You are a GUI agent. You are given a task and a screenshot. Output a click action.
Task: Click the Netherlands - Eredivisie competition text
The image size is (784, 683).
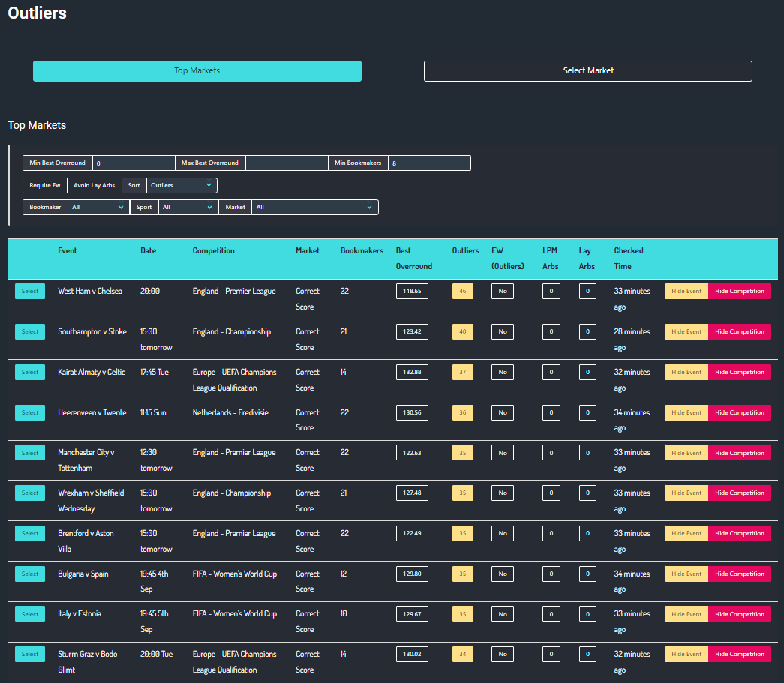[230, 412]
